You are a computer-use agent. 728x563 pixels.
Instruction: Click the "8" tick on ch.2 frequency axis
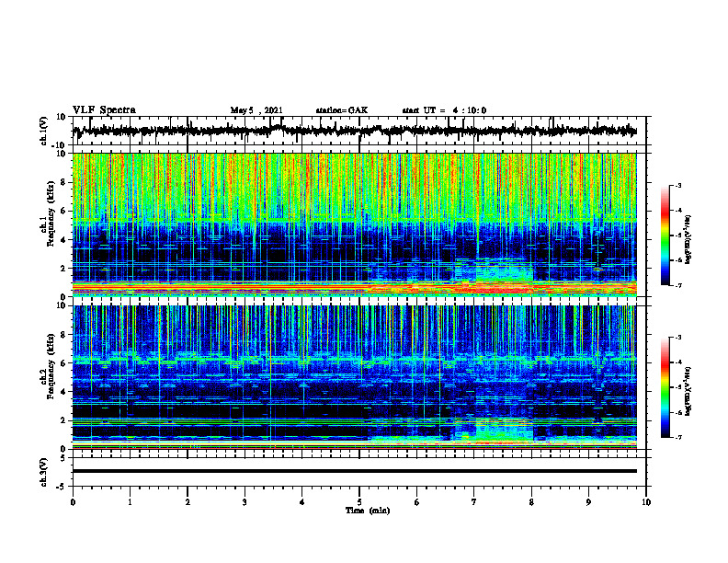click(64, 335)
